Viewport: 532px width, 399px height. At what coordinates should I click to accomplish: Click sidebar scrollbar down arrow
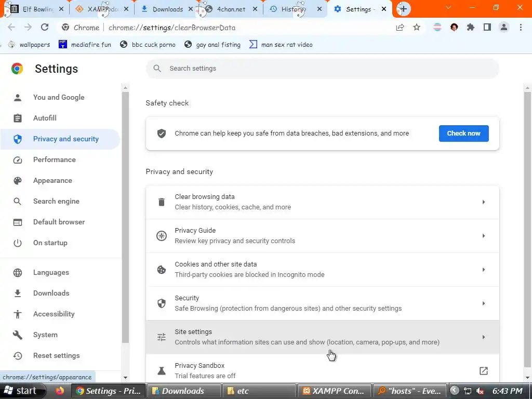coord(126,377)
